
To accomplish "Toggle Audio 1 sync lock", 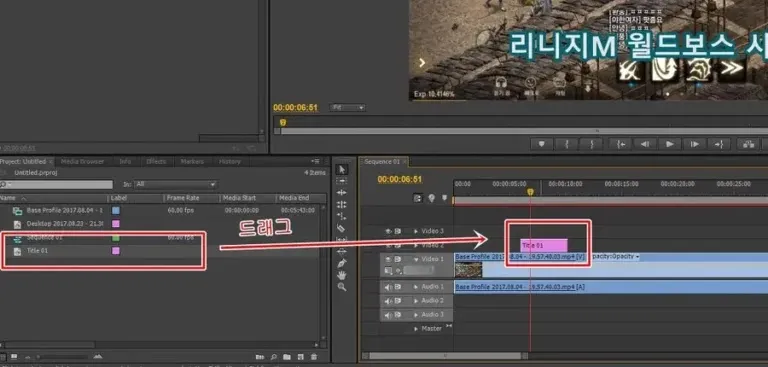I will pyautogui.click(x=398, y=287).
